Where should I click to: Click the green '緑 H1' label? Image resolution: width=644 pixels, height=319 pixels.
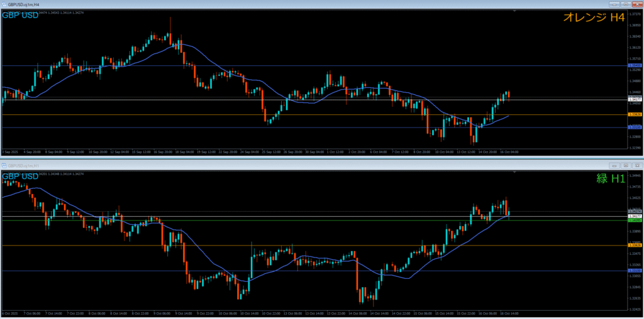click(x=611, y=178)
